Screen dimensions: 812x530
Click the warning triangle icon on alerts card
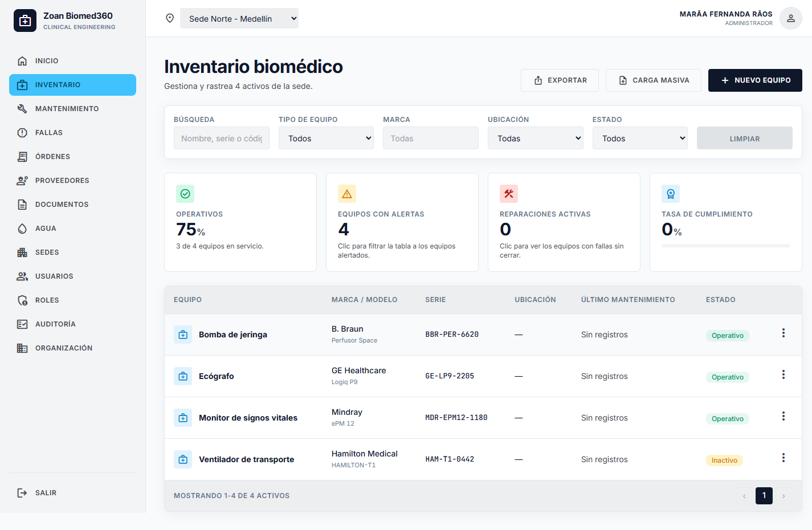pos(347,194)
